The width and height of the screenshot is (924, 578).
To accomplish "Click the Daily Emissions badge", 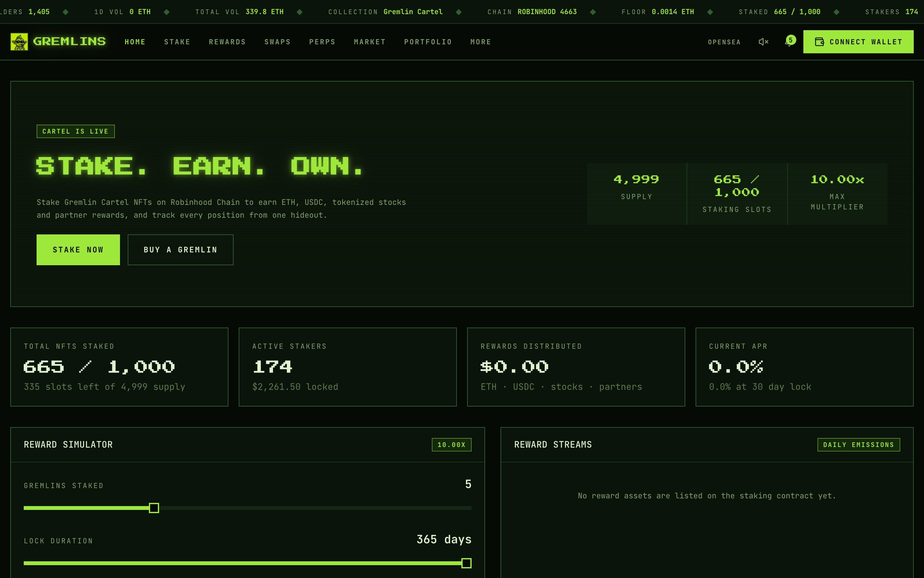I will [x=859, y=445].
